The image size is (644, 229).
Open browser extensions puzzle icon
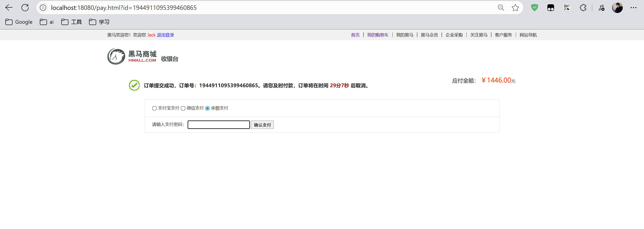point(583,8)
